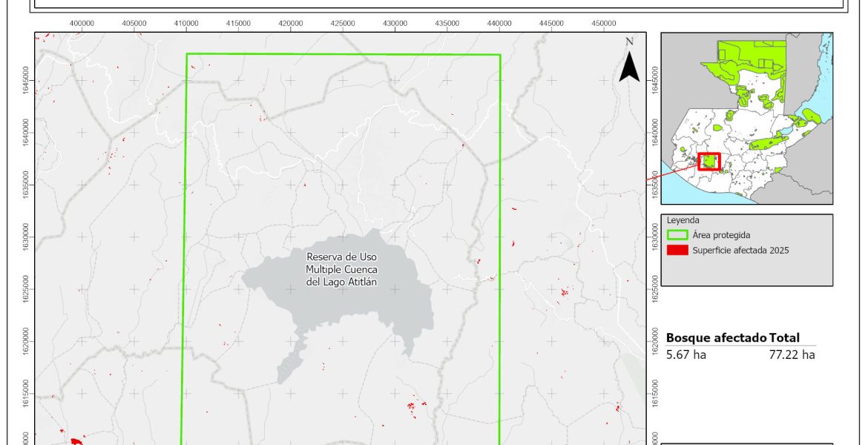Screen dimensions: 868x445
Task: Click the red patches east of protected boundary
Action: point(564,292)
